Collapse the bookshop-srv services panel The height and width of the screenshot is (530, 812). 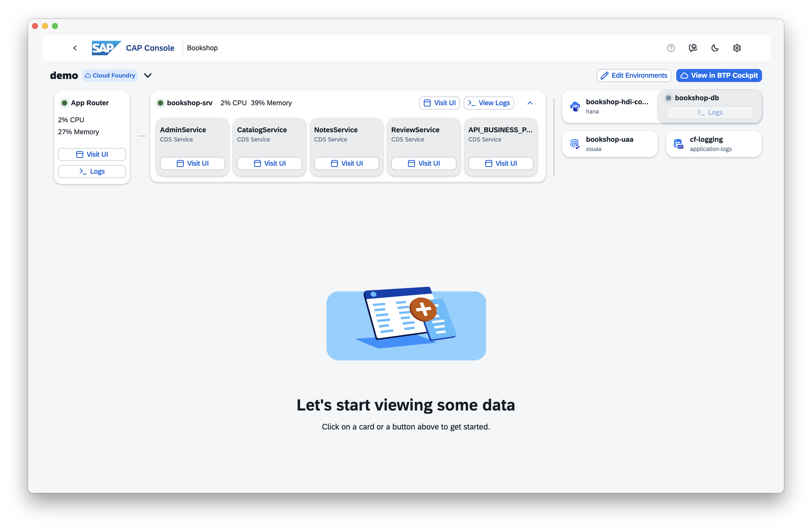[x=529, y=103]
